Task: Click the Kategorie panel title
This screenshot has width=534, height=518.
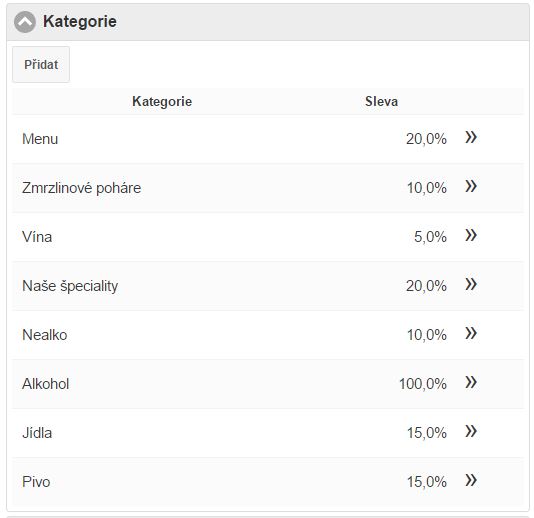Action: click(80, 21)
